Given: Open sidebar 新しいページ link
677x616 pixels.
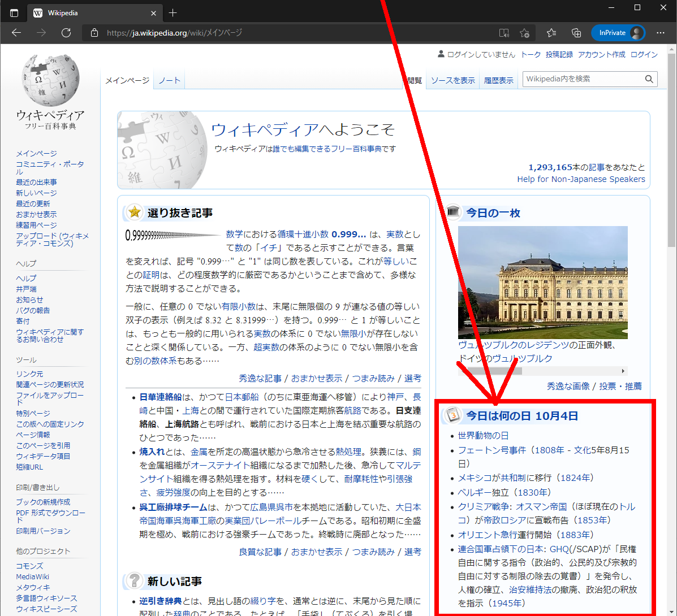Looking at the screenshot, I should (x=36, y=193).
